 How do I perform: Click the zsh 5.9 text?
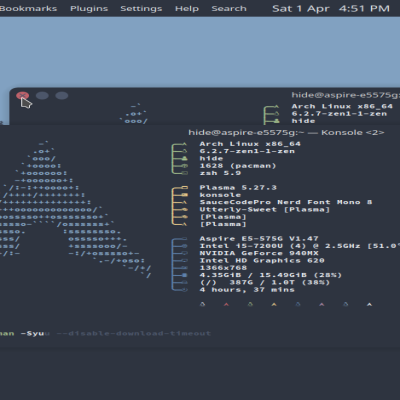coord(220,173)
